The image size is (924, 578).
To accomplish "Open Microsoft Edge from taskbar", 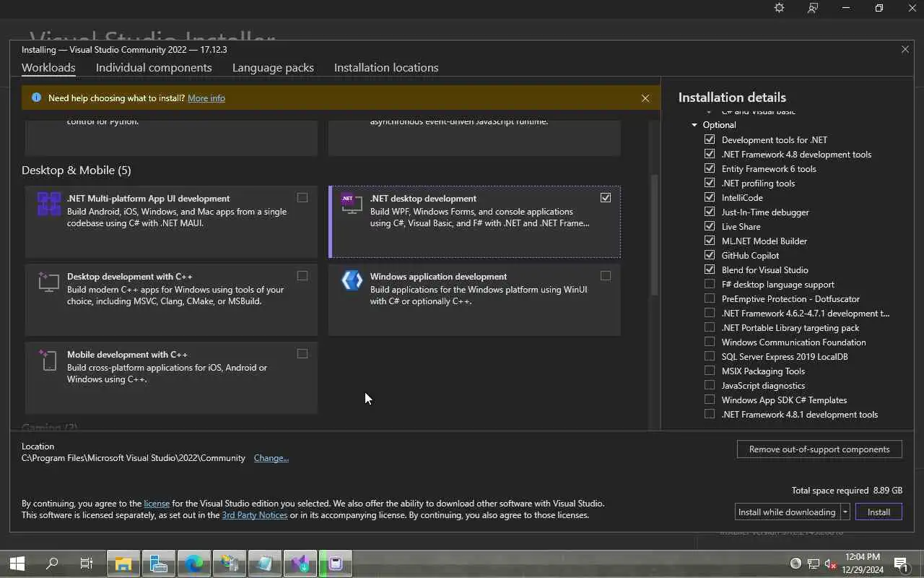I will click(194, 564).
